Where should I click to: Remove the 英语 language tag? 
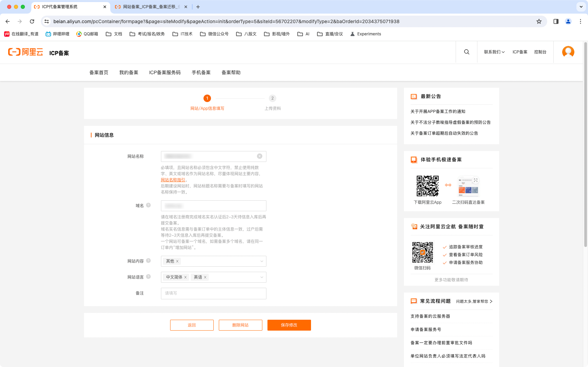click(x=205, y=277)
